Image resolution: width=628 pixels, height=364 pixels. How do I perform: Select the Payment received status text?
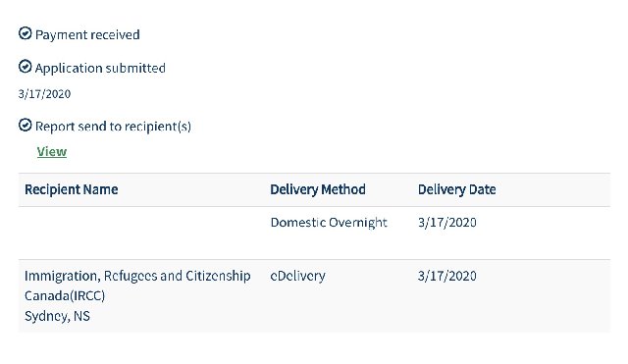[87, 35]
